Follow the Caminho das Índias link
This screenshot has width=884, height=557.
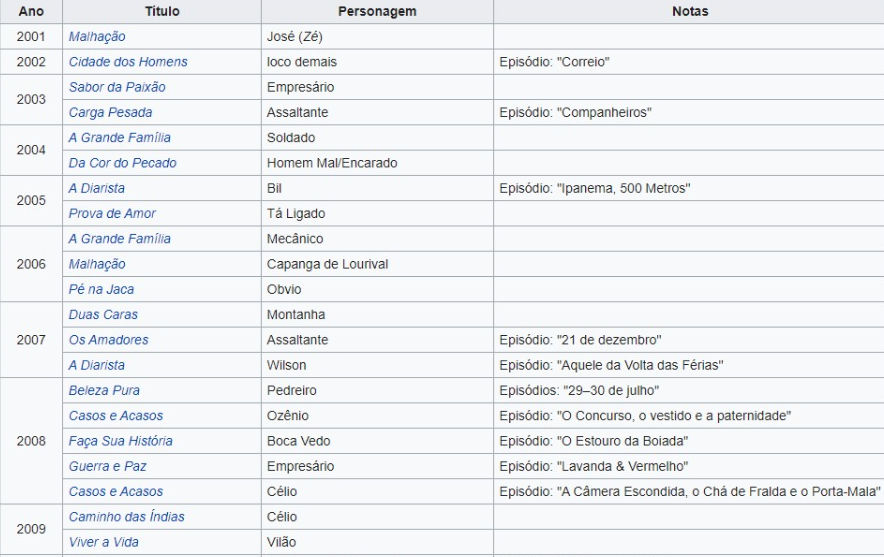click(x=126, y=517)
